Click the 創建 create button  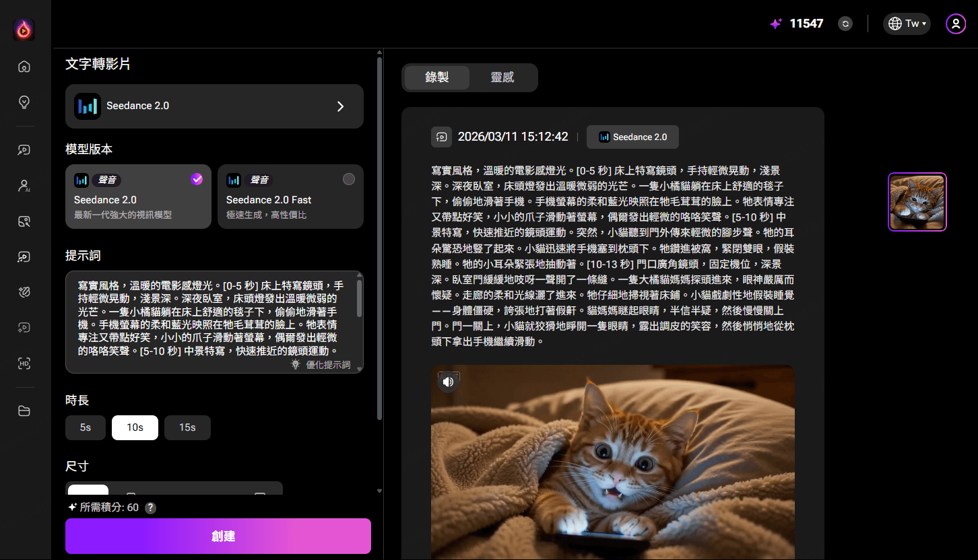(x=218, y=536)
